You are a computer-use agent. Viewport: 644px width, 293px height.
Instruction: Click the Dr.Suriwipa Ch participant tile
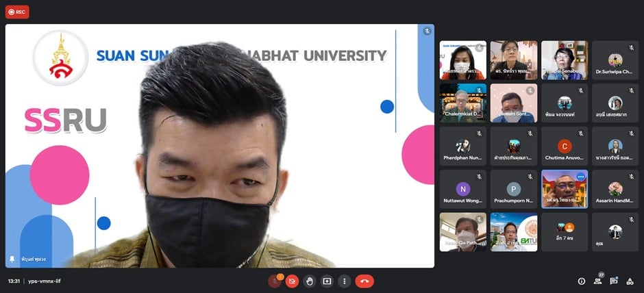(615, 60)
